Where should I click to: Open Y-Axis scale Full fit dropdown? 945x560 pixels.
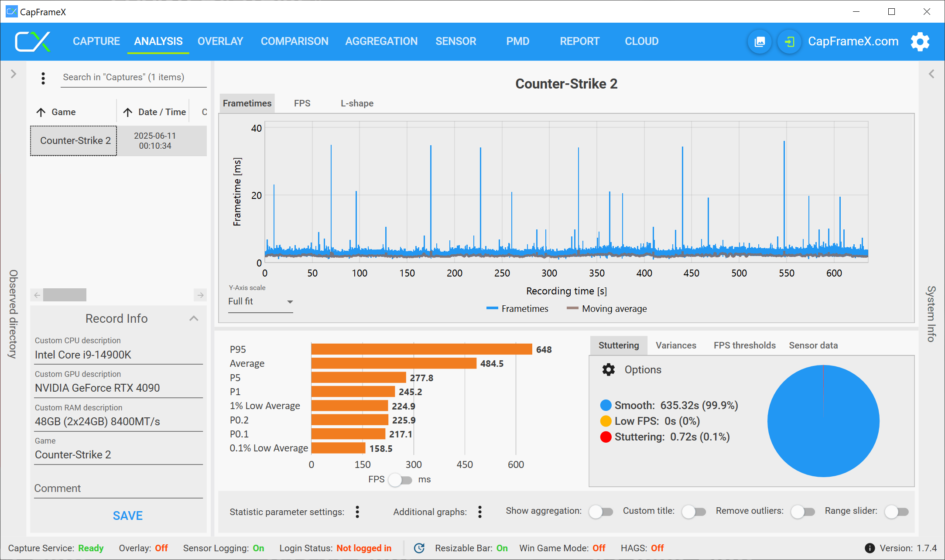[x=260, y=302]
